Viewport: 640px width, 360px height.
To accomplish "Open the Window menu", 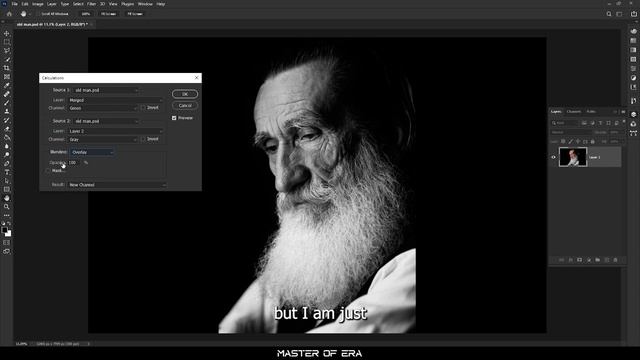I will [145, 4].
